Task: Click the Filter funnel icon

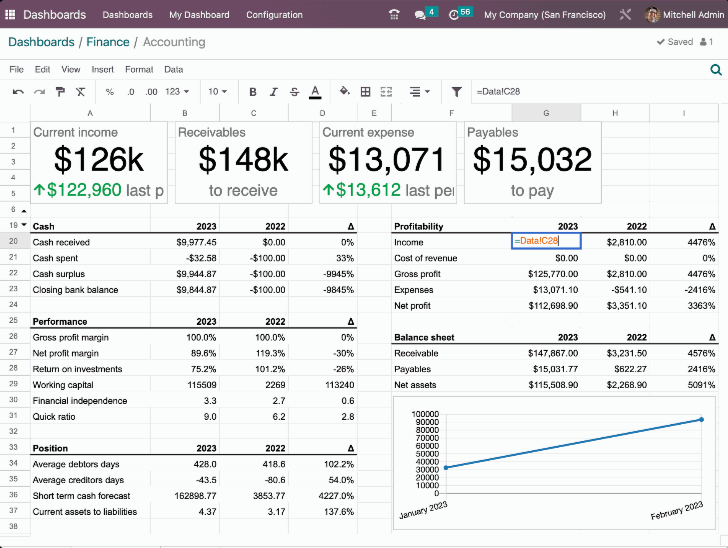Action: tap(456, 92)
